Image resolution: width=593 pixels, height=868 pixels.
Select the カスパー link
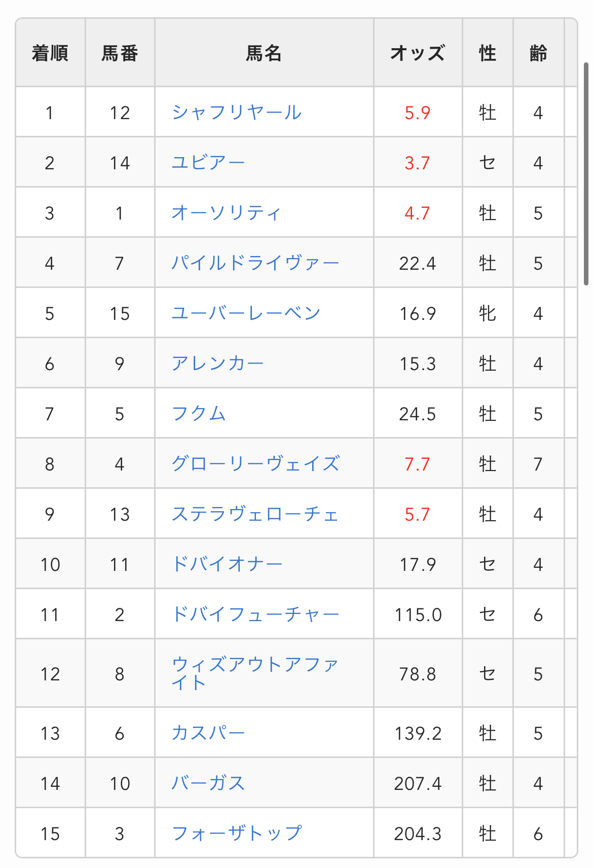pyautogui.click(x=208, y=733)
